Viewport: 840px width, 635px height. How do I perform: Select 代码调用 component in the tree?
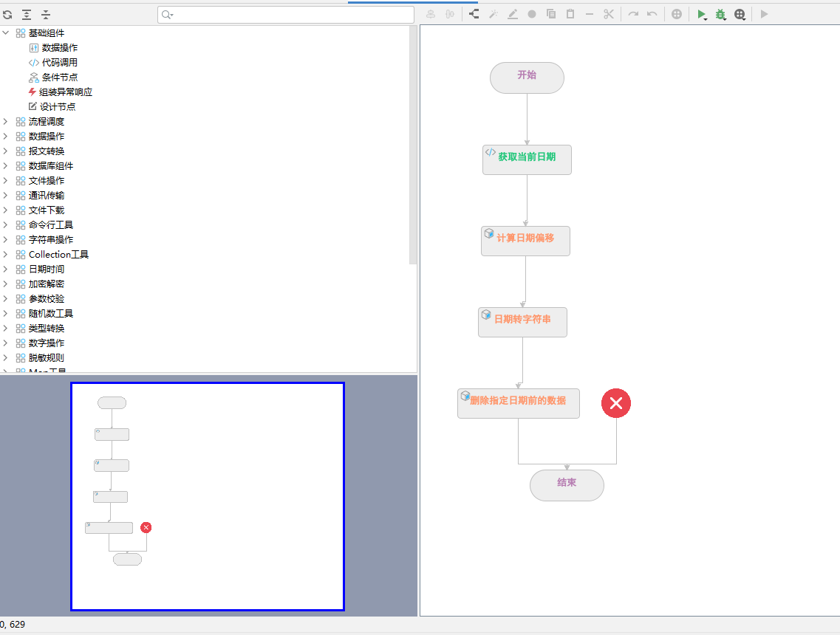(59, 63)
